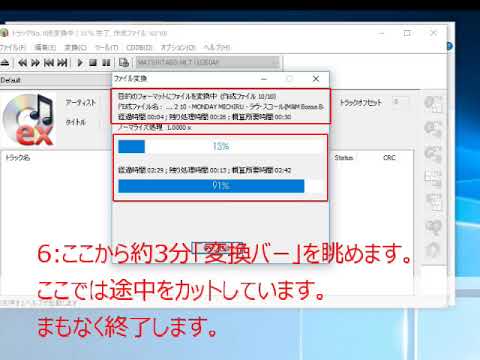480x360 pixels.
Task: Click the ノーマライズ処理 text line
Action: tap(155, 127)
